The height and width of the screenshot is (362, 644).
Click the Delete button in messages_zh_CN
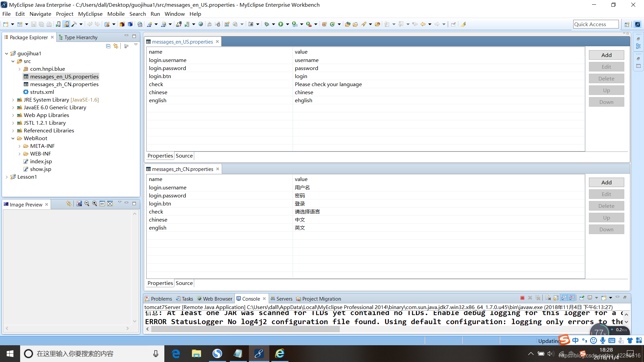(x=606, y=205)
